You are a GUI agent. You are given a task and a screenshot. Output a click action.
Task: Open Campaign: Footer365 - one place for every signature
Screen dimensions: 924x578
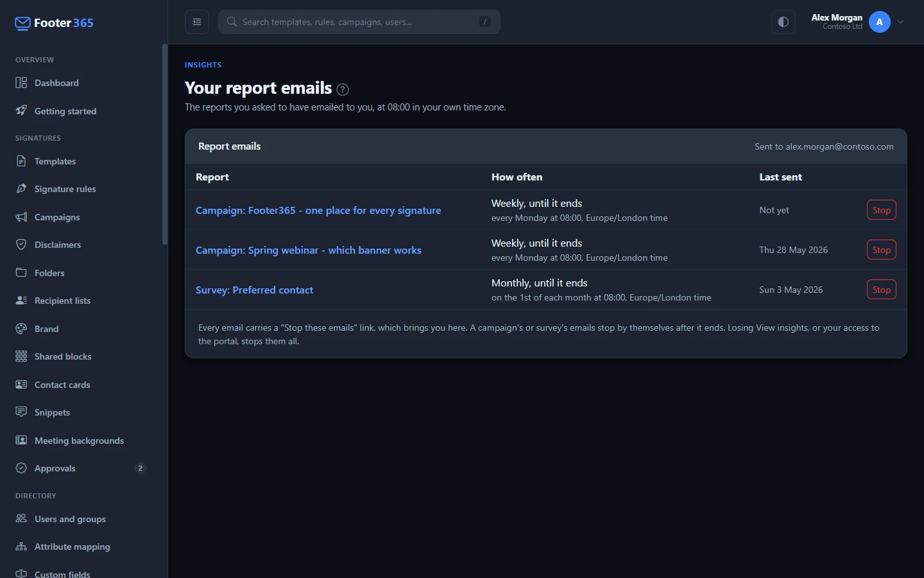318,210
